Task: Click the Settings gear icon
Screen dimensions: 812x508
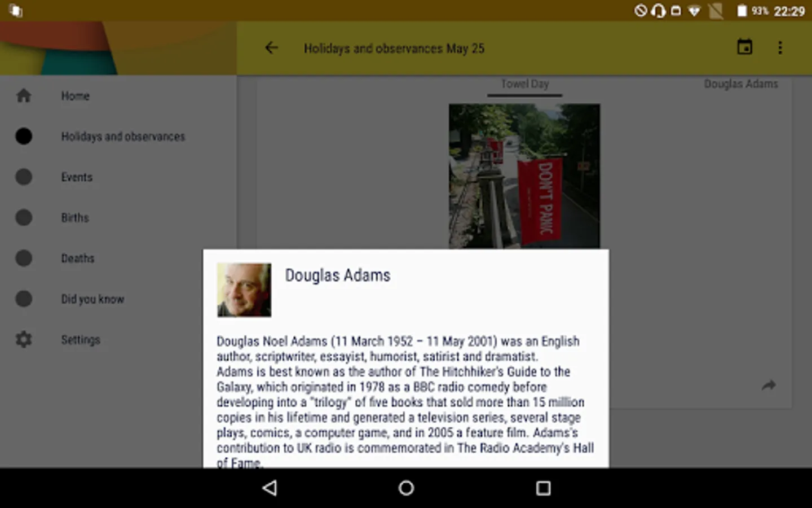Action: [24, 339]
